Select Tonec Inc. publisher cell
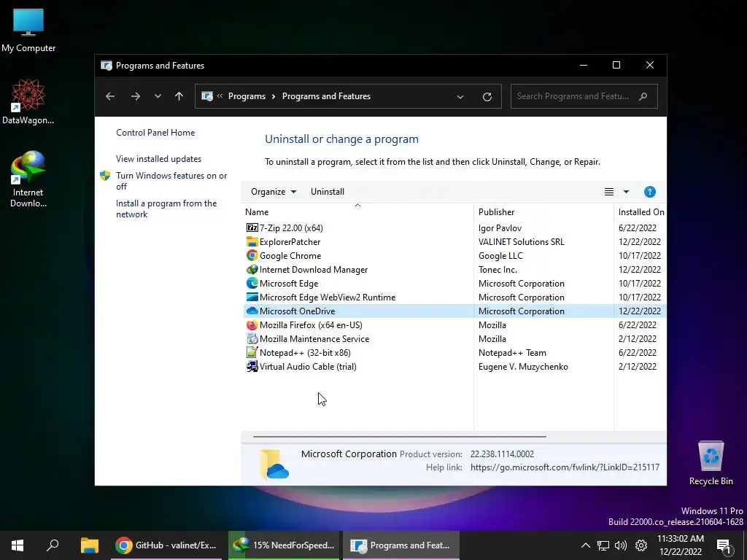This screenshot has height=560, width=747. [x=498, y=269]
